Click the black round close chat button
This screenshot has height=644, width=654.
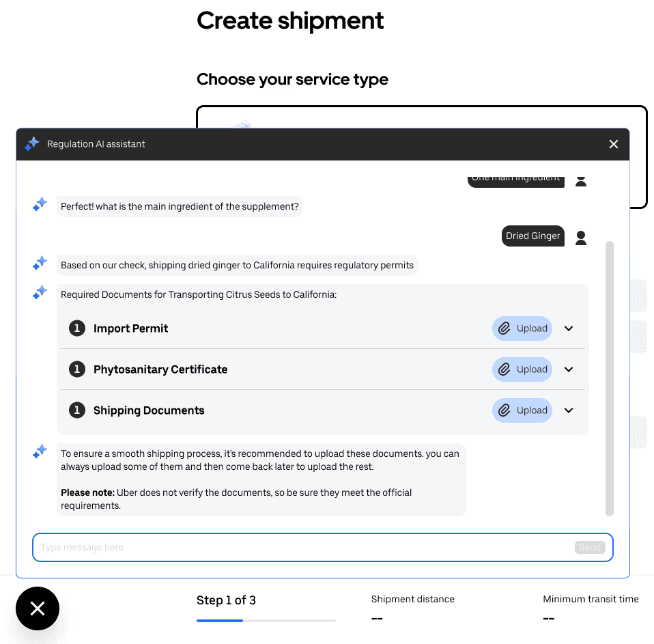38,608
